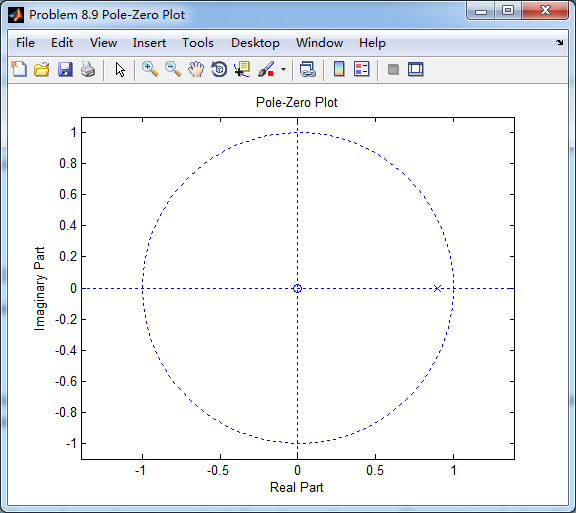Activate the Edit Plot arrow tool
Image resolution: width=576 pixels, height=513 pixels.
click(120, 69)
